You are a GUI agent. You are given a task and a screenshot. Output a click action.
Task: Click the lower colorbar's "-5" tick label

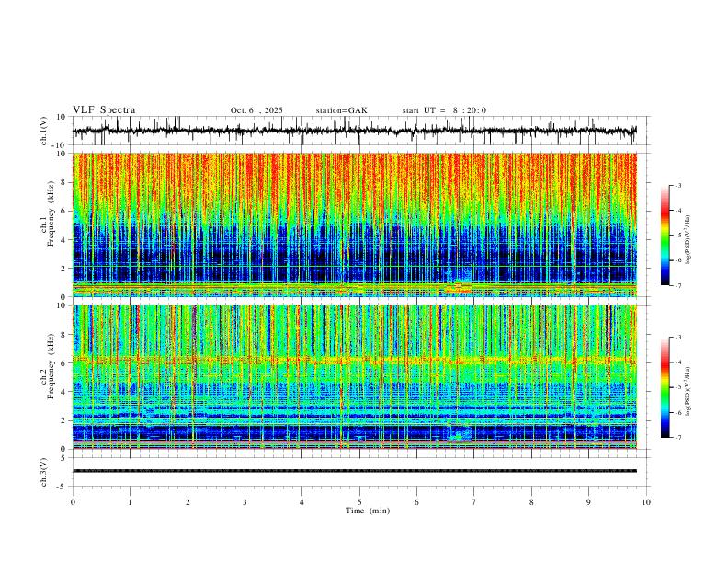677,387
